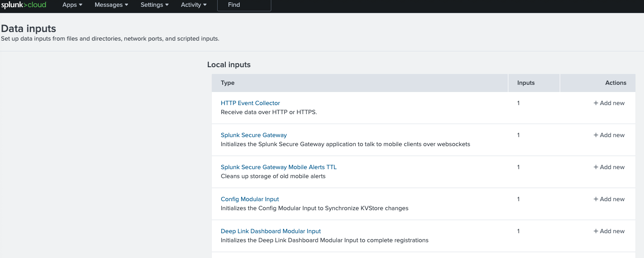Screen dimensions: 644x258
Task: Open the Apps dropdown menu
Action: point(72,5)
